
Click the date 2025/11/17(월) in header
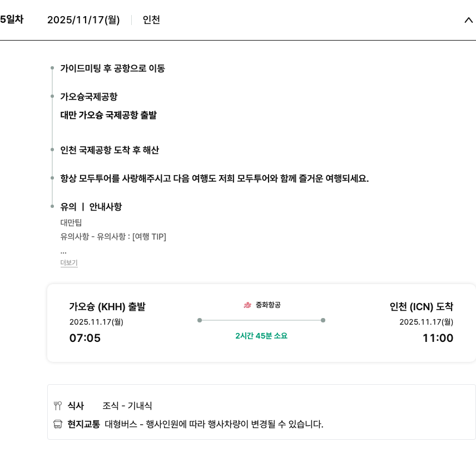pyautogui.click(x=83, y=20)
